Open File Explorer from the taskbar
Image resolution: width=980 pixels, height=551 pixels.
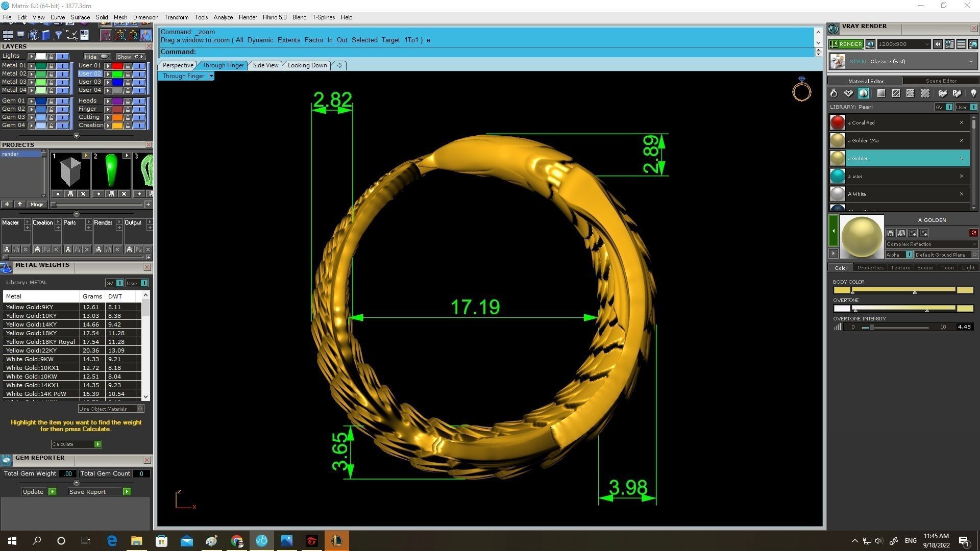click(136, 541)
